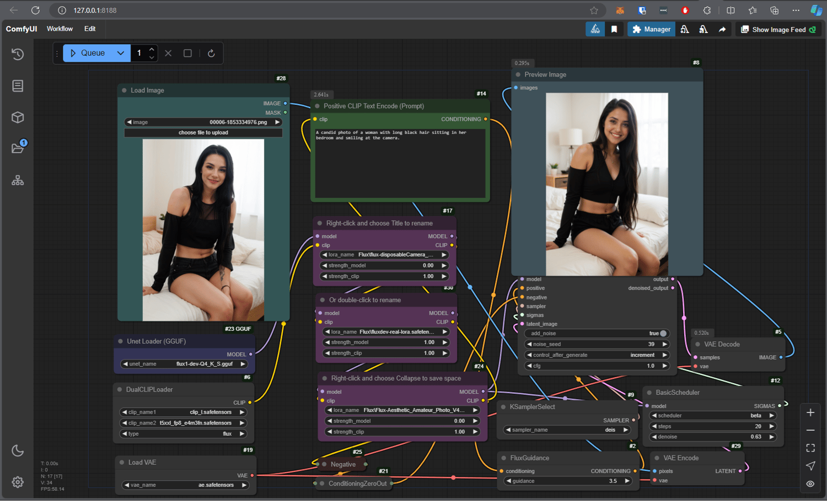827x504 pixels.
Task: Open the model library cube icon
Action: tap(18, 117)
